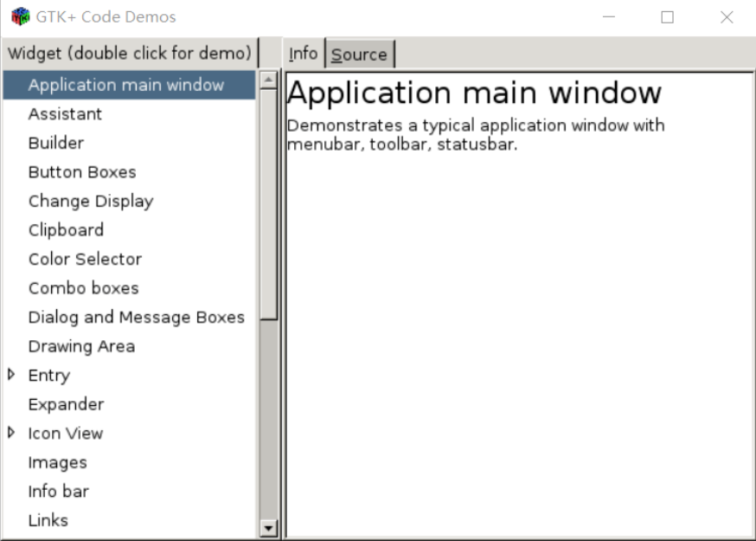Open the Info bar demo
This screenshot has height=541, width=756.
[57, 491]
